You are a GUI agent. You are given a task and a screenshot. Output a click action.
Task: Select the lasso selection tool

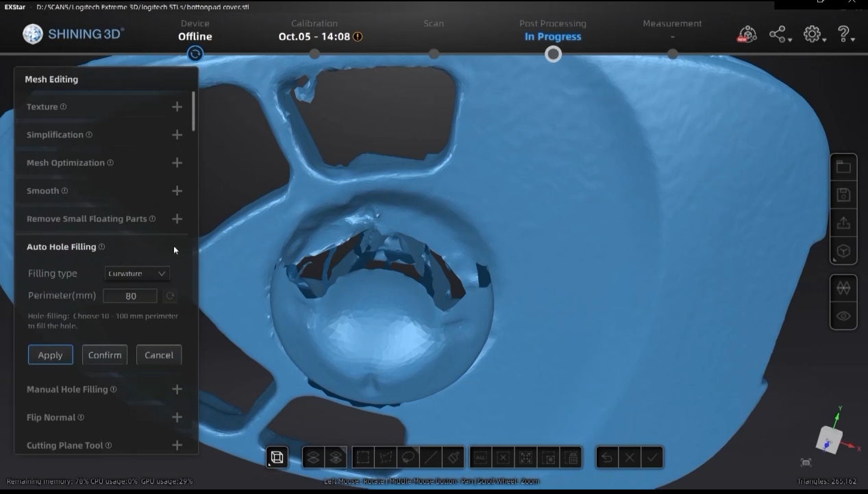click(x=408, y=457)
